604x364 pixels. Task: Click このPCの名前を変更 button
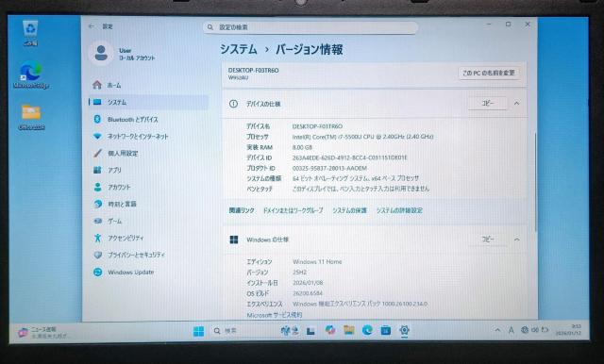489,73
